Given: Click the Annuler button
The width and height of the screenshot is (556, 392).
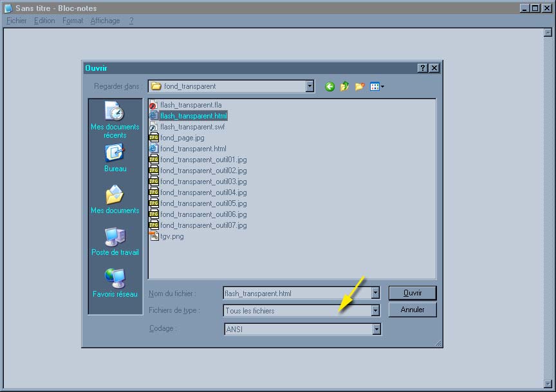Looking at the screenshot, I should [412, 310].
